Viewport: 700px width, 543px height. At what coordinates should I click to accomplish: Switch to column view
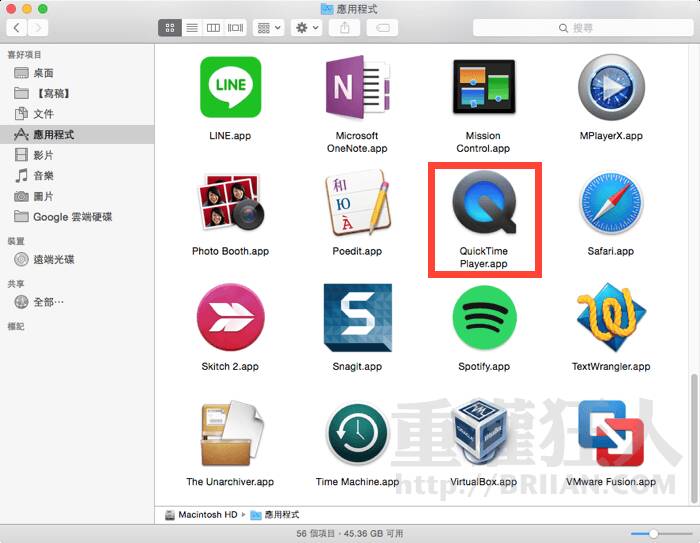pyautogui.click(x=213, y=28)
